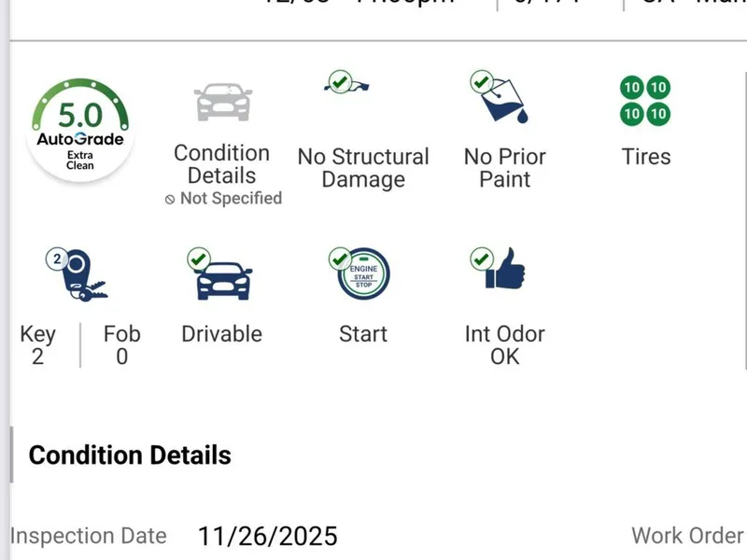747x560 pixels.
Task: Click the No Prior Paint label
Action: point(504,168)
